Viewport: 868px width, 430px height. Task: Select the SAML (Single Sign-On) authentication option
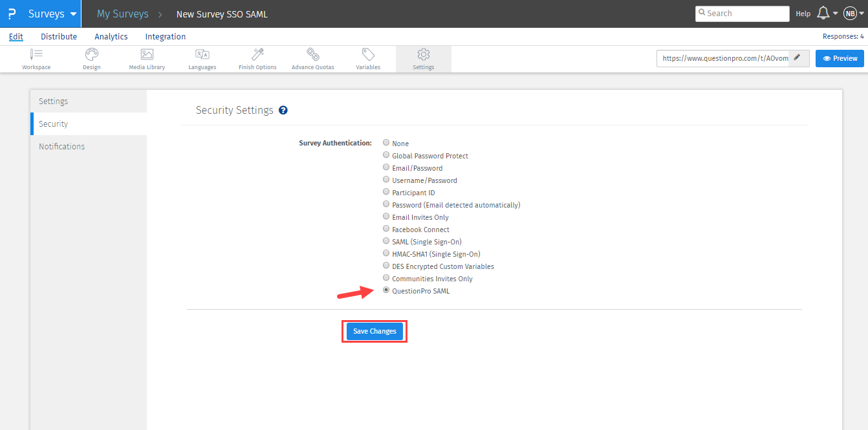click(x=386, y=241)
